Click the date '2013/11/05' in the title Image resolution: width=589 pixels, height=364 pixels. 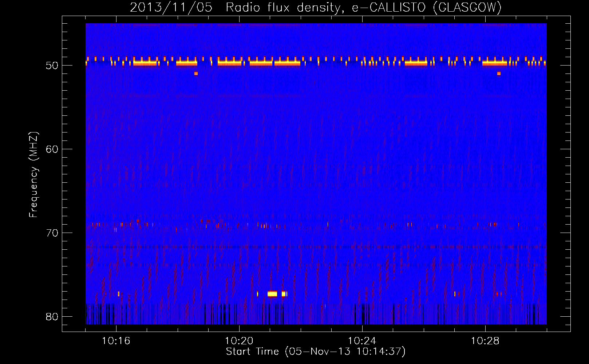171,7
